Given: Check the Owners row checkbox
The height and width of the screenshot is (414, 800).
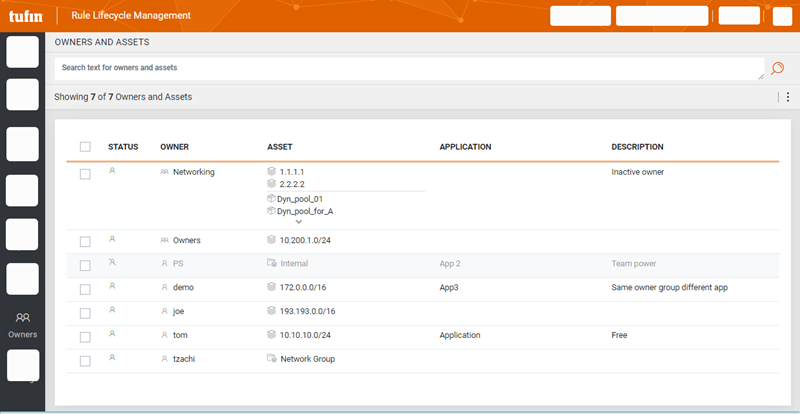Looking at the screenshot, I should point(85,242).
